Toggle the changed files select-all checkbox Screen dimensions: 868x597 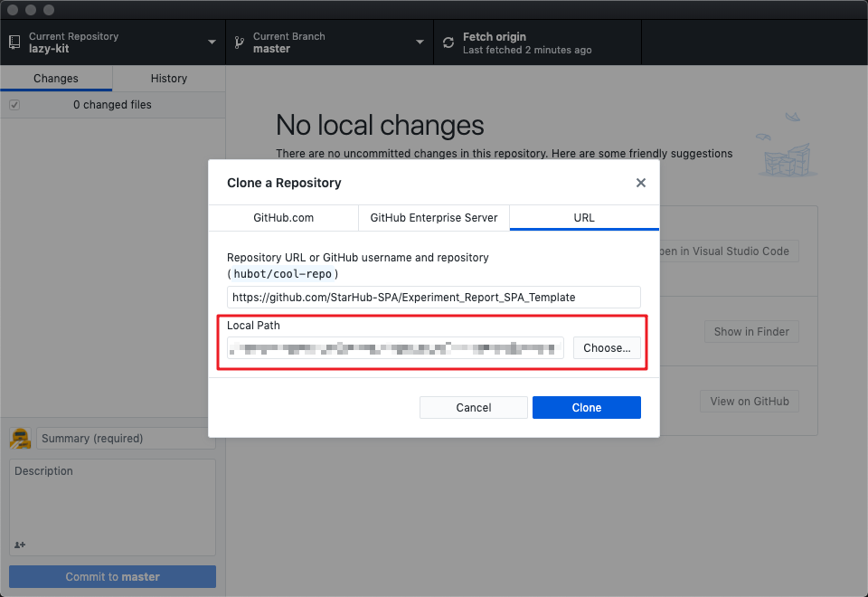tap(14, 105)
